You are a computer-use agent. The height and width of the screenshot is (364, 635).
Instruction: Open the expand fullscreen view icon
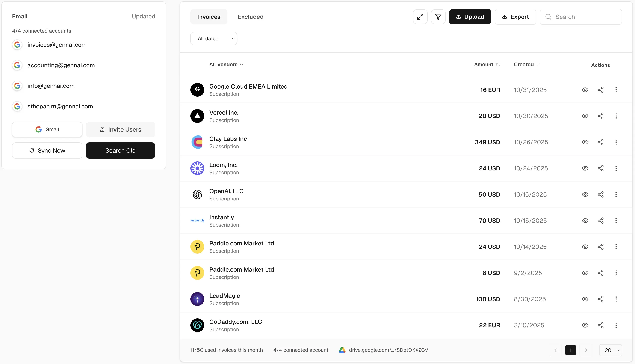[420, 17]
